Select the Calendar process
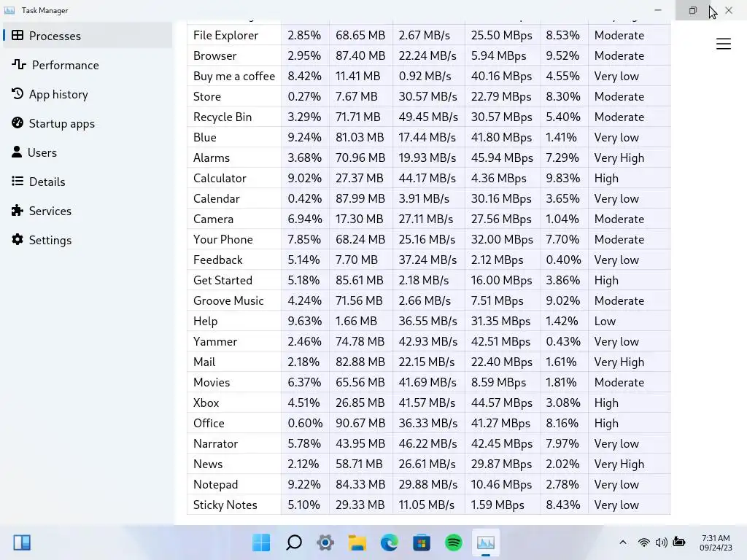 coord(428,198)
